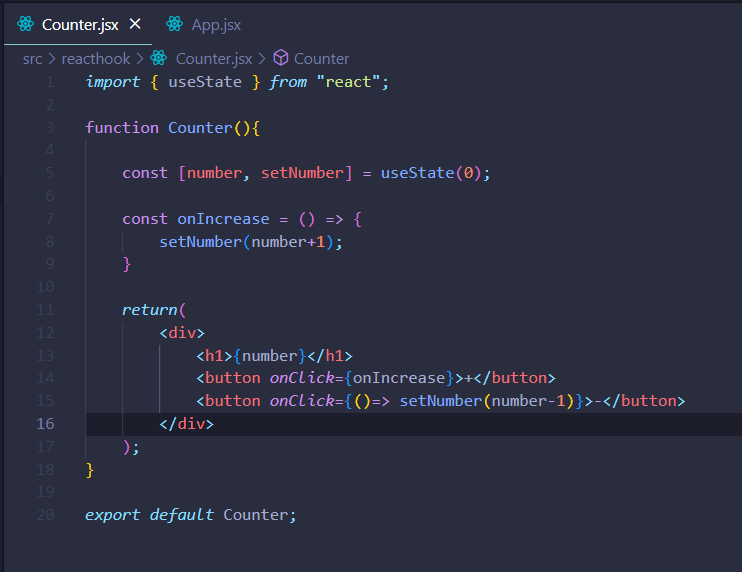742x572 pixels.
Task: Click closing brace on line 18
Action: coord(90,470)
